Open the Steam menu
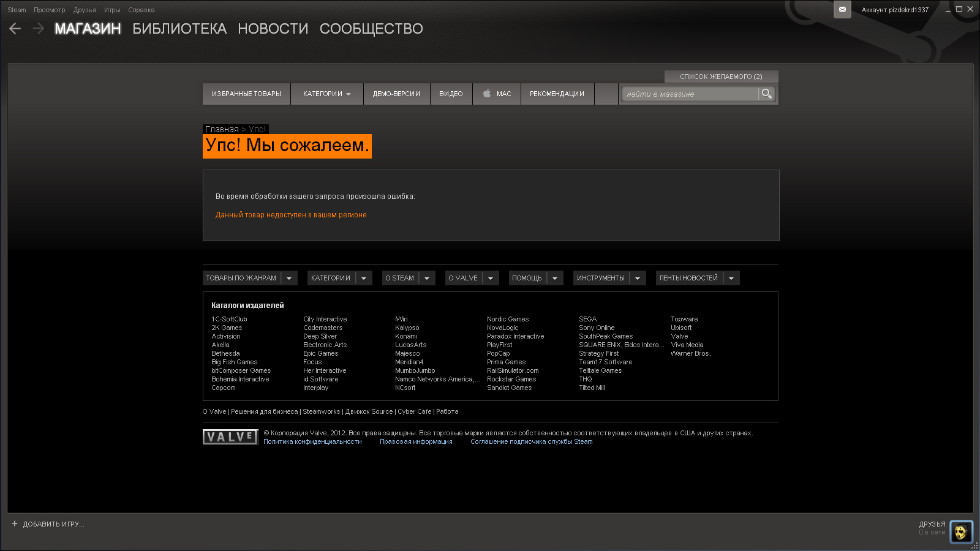Viewport: 980px width, 551px height. point(17,10)
